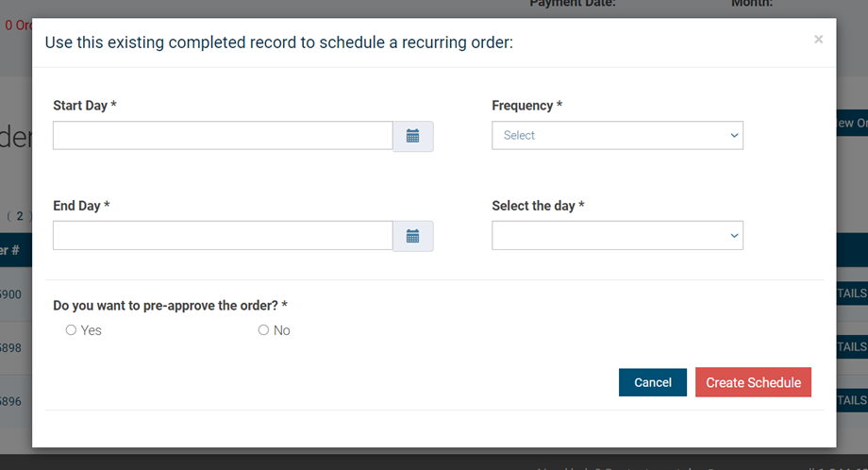Viewport: 868px width, 470px height.
Task: Cancel the recurring order schedule
Action: click(x=653, y=382)
